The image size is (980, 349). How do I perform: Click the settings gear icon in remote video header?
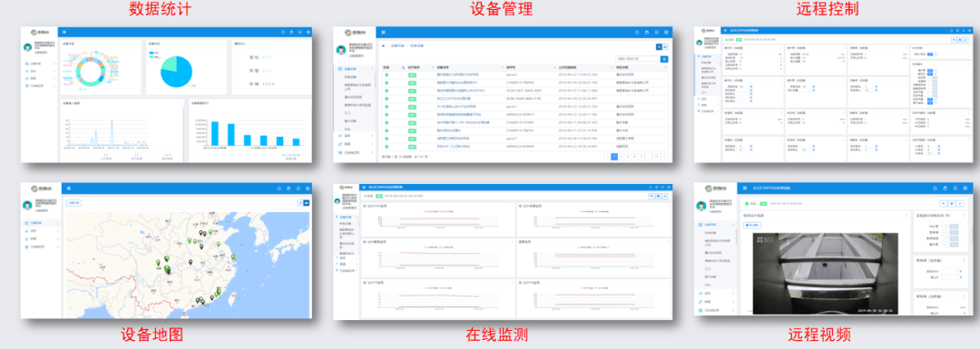[x=965, y=188]
